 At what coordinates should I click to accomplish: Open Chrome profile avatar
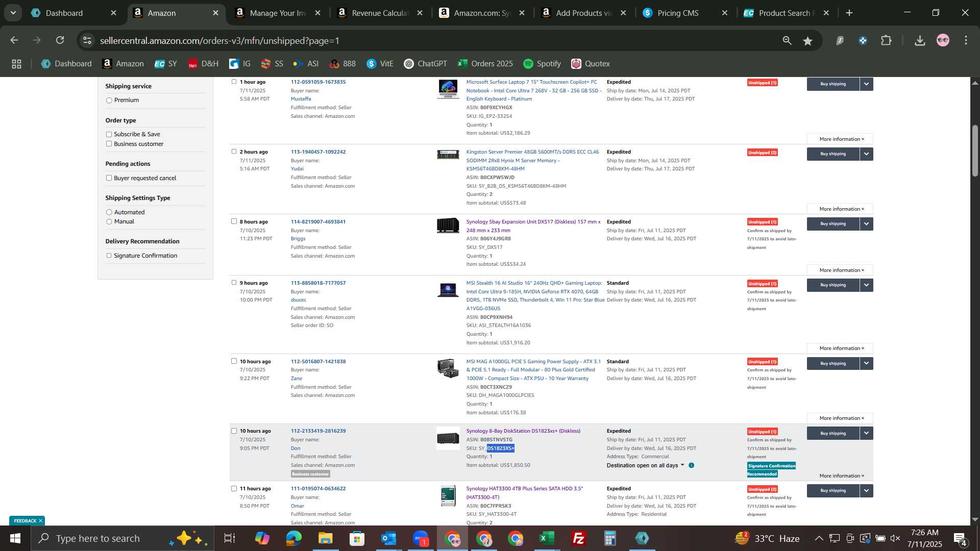pyautogui.click(x=943, y=41)
